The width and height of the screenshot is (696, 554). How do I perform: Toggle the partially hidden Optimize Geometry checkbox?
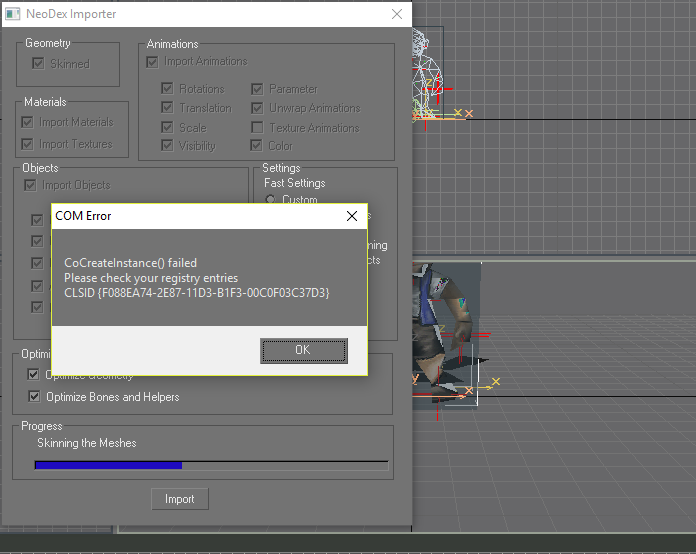pos(33,374)
